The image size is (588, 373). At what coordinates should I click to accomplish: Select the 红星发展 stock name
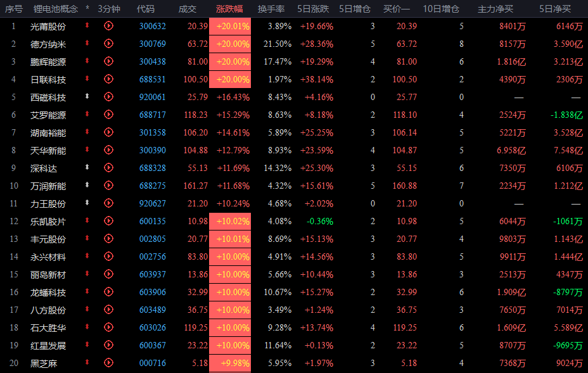(x=48, y=345)
